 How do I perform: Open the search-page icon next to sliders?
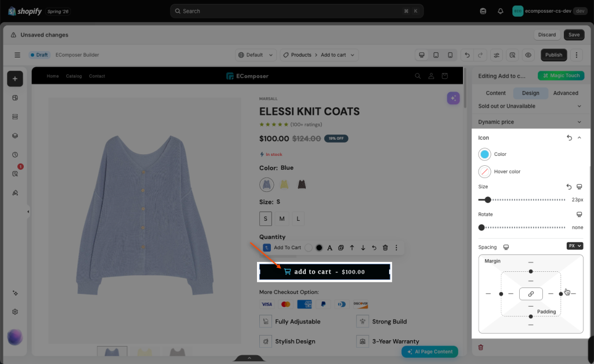[512, 55]
